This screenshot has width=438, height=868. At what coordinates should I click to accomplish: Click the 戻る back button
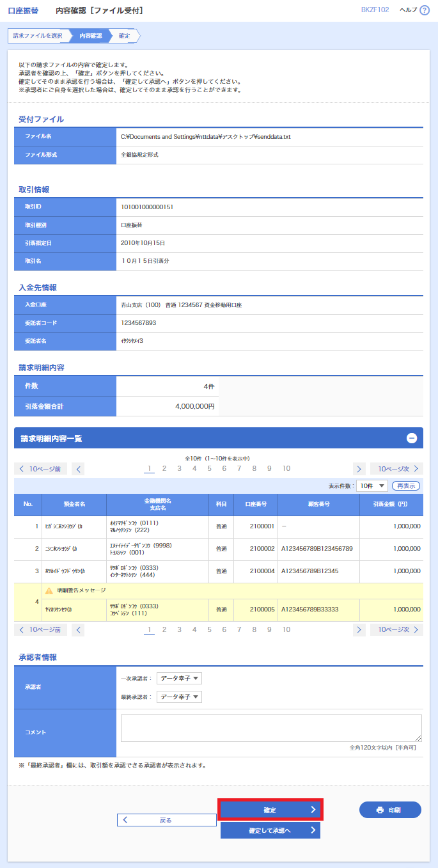click(167, 820)
